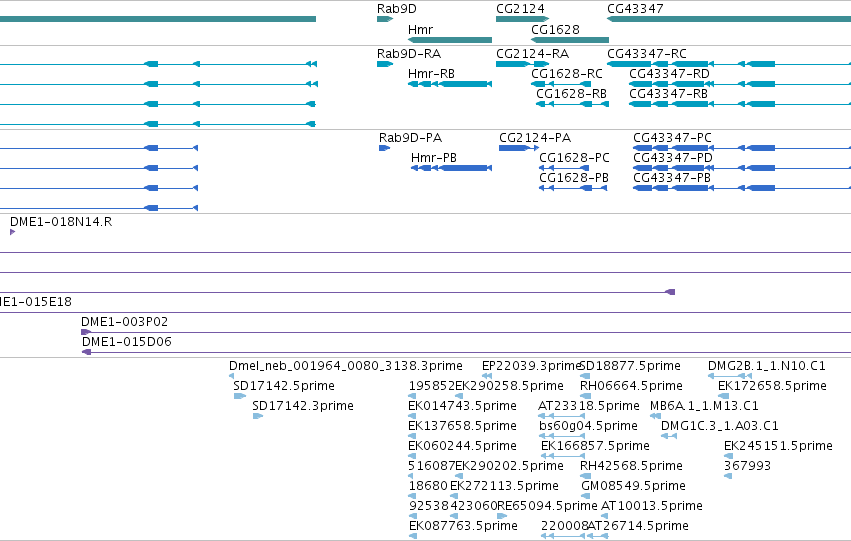Select the SD17142.3prime EST label

303,406
